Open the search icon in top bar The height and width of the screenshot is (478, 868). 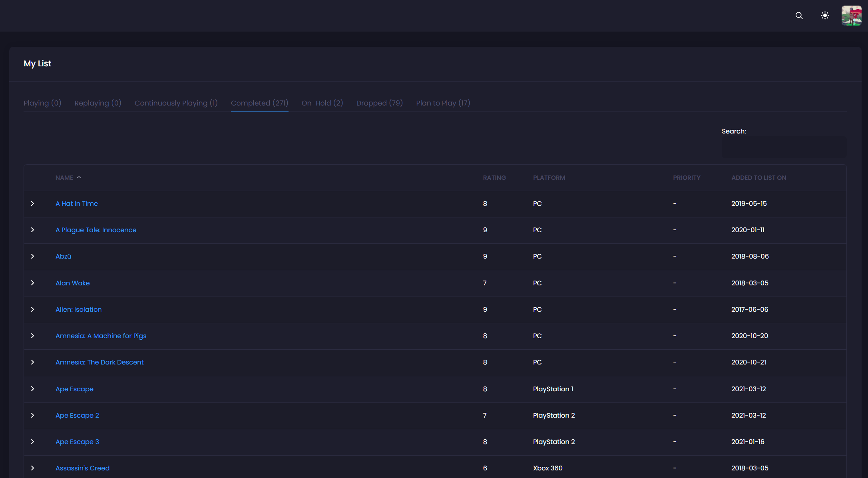799,16
